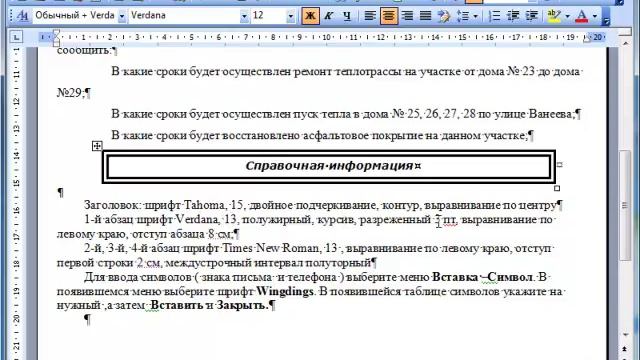Toggle Bold (Ж) formatting
Viewport: 640px width, 360px height.
click(310, 16)
